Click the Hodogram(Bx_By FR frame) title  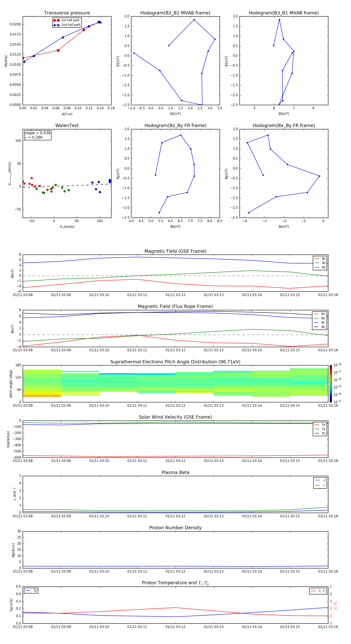tap(284, 125)
